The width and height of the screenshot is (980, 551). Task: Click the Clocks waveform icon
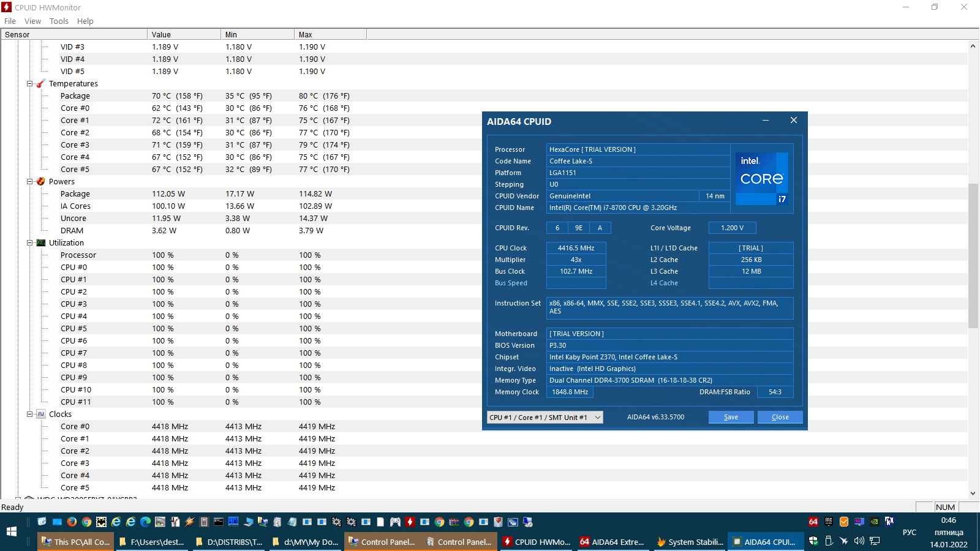pos(41,414)
